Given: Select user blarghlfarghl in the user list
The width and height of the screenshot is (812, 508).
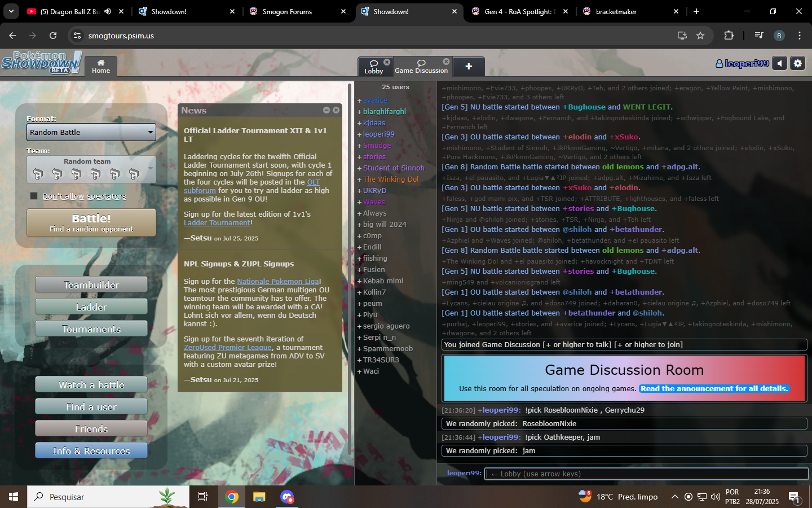Looking at the screenshot, I should coord(385,112).
